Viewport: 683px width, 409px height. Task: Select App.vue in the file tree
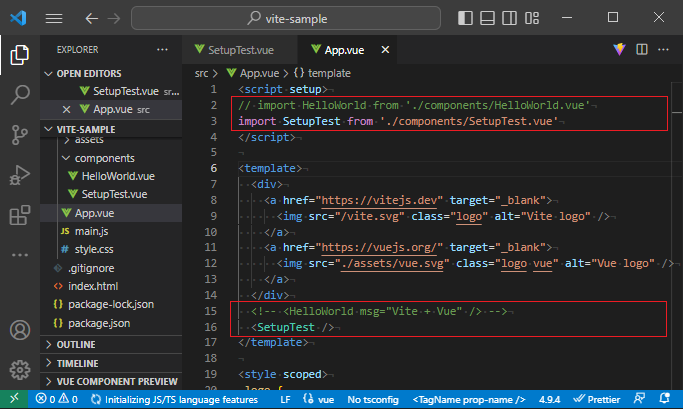tap(94, 213)
